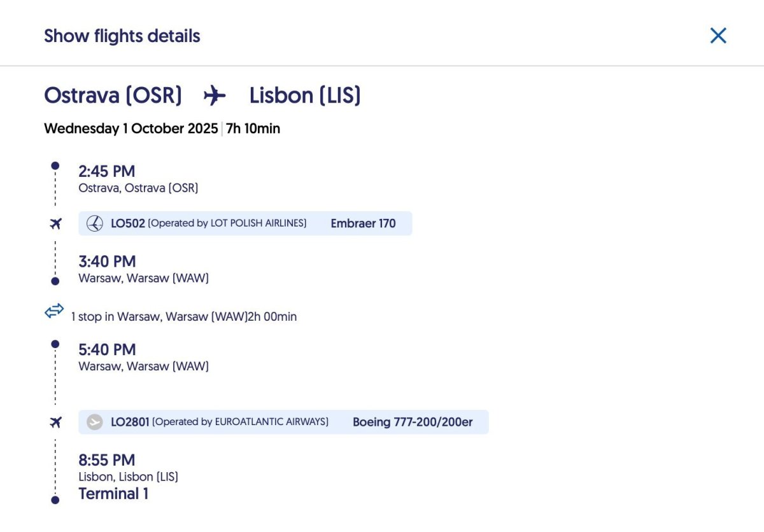
Task: Click the 8:55 PM arrival time
Action: click(x=107, y=460)
